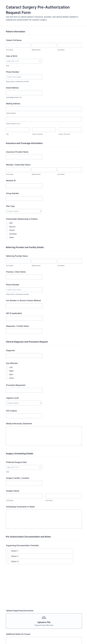
Task: Click the cloud upload icon
Action: pos(44,618)
